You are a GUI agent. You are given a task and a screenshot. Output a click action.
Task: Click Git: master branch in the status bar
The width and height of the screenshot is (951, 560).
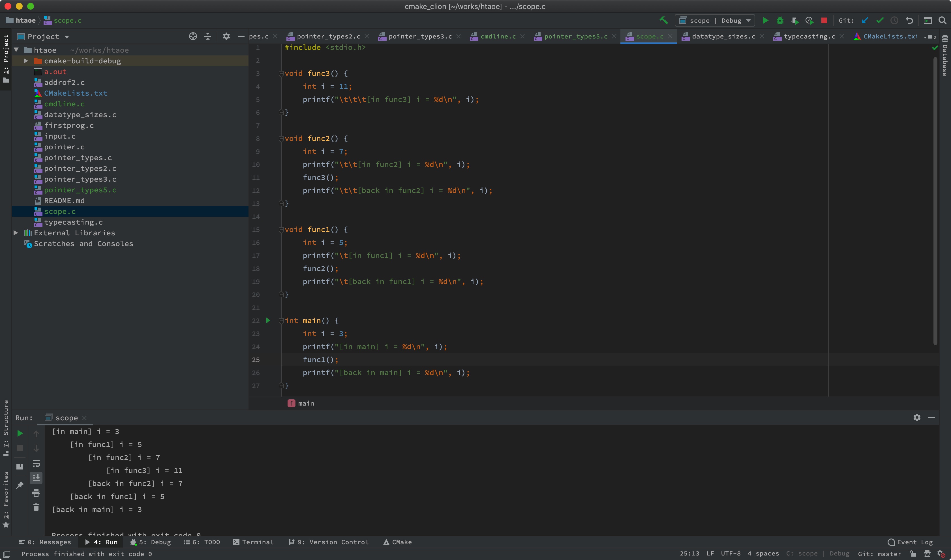coord(879,553)
